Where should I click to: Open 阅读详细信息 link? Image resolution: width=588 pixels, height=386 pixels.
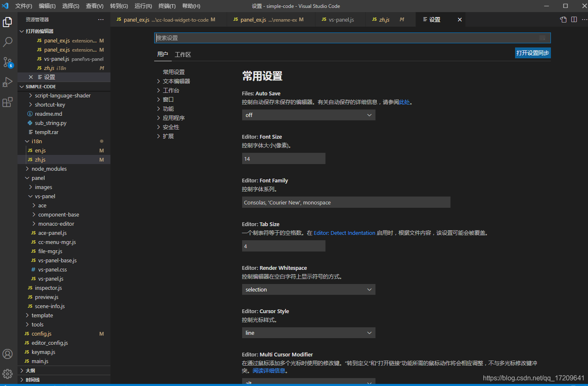(269, 371)
